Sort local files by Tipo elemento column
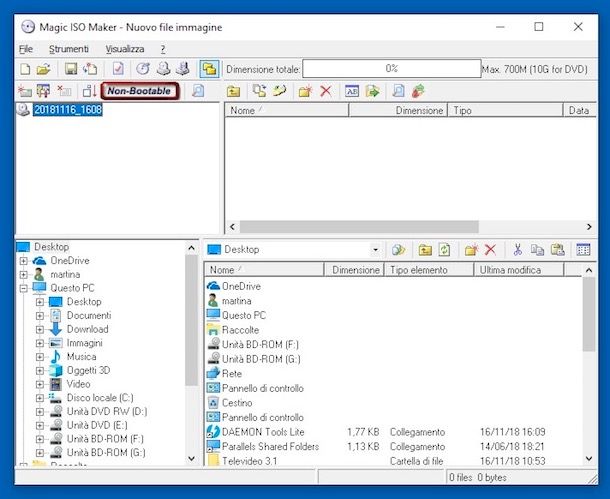 pyautogui.click(x=429, y=270)
